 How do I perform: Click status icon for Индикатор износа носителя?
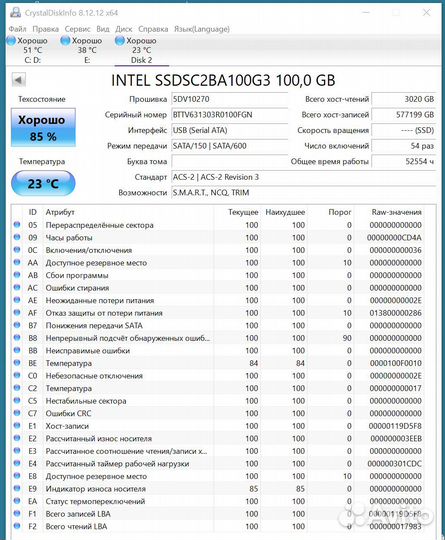pos(17,488)
